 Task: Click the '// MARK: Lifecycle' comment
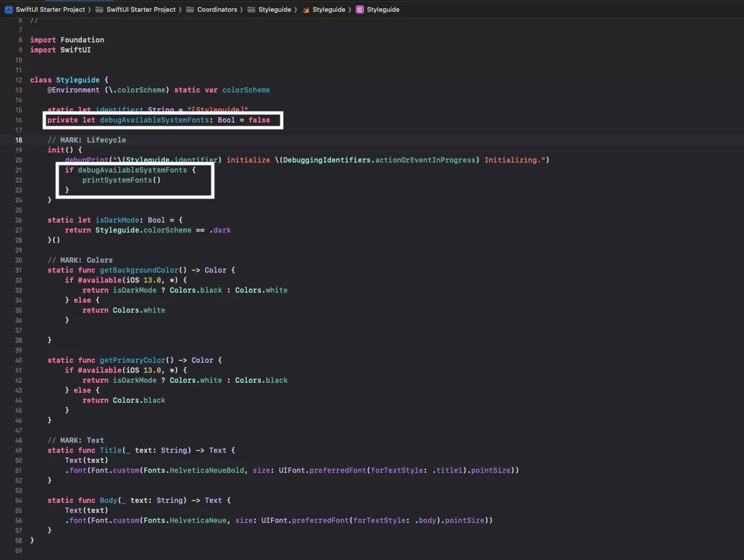[87, 140]
